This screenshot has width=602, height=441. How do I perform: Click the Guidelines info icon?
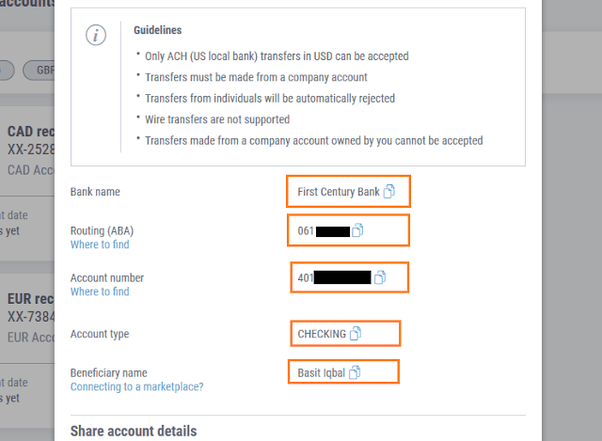(x=97, y=36)
